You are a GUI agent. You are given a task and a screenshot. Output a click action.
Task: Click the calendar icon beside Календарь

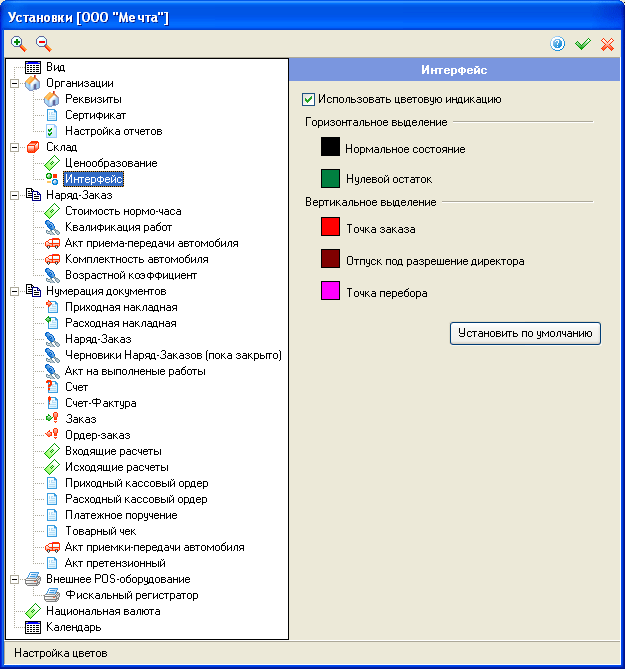click(33, 628)
